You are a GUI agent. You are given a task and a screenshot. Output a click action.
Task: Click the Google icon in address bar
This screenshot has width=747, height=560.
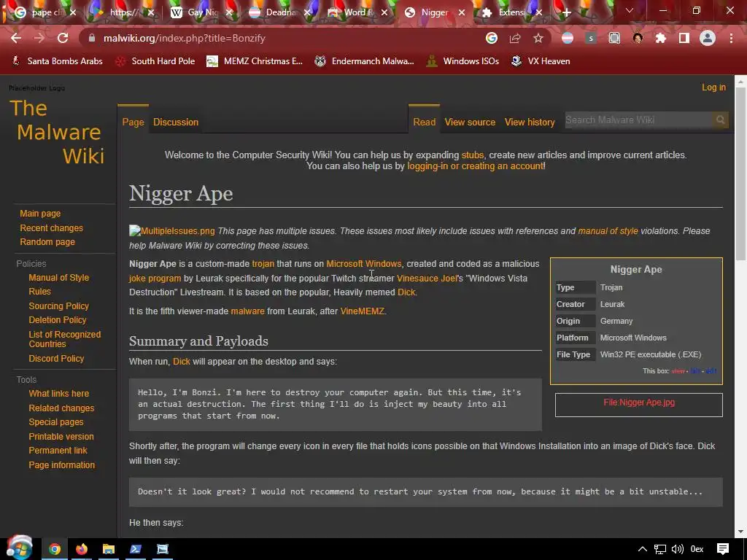pos(492,38)
